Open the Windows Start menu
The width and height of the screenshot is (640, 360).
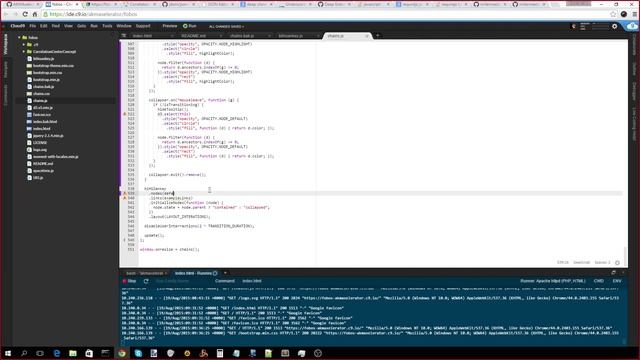(7, 353)
